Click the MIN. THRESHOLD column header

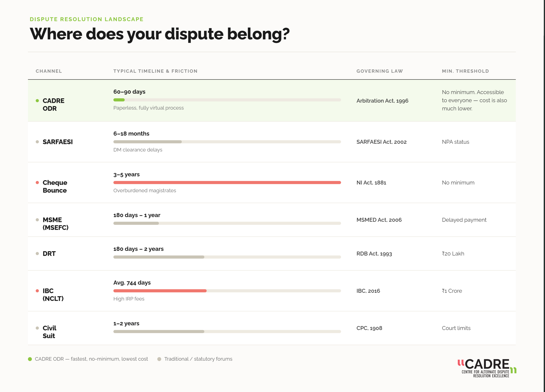coord(465,71)
